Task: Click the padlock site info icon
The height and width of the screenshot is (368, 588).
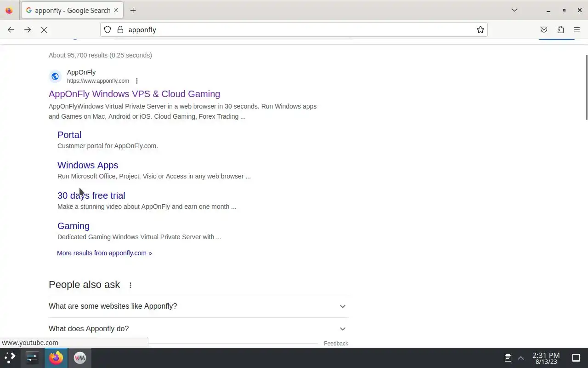Action: tap(120, 29)
